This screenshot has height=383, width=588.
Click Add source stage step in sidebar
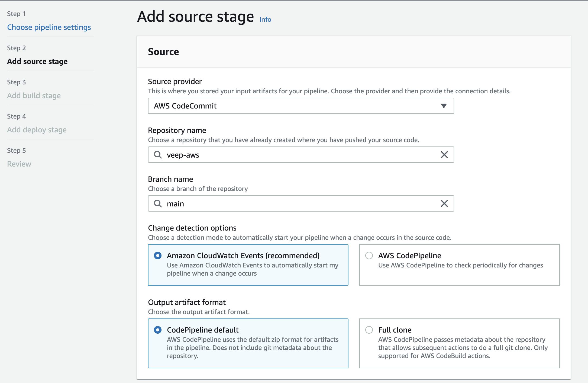coord(37,61)
